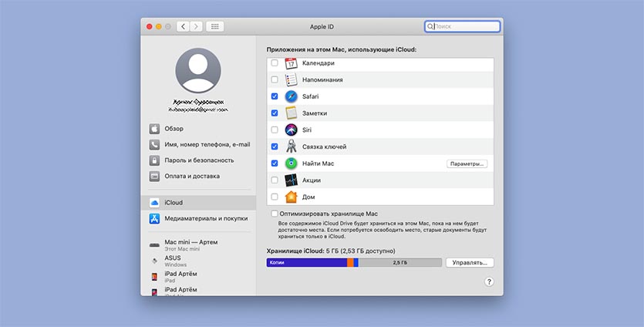
Task: Click the Notes (Заметки) icon
Action: click(x=291, y=113)
